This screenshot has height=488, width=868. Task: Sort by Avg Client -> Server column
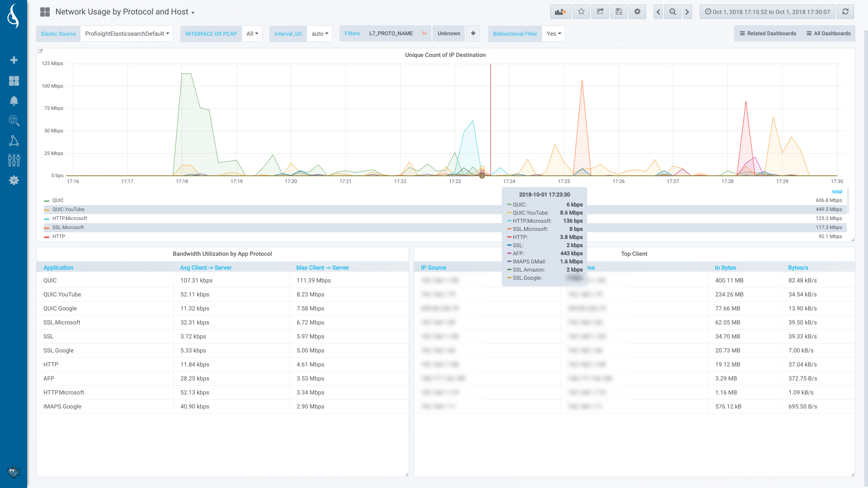point(206,268)
